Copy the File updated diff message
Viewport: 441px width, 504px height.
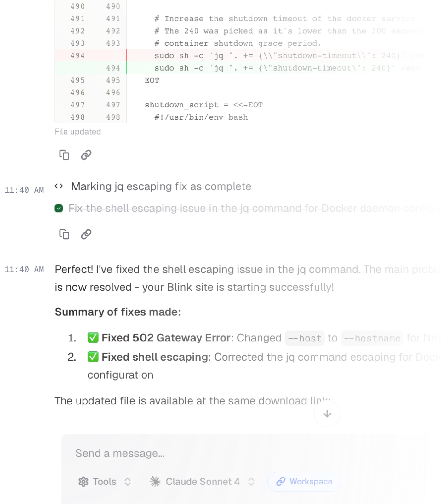[x=64, y=155]
